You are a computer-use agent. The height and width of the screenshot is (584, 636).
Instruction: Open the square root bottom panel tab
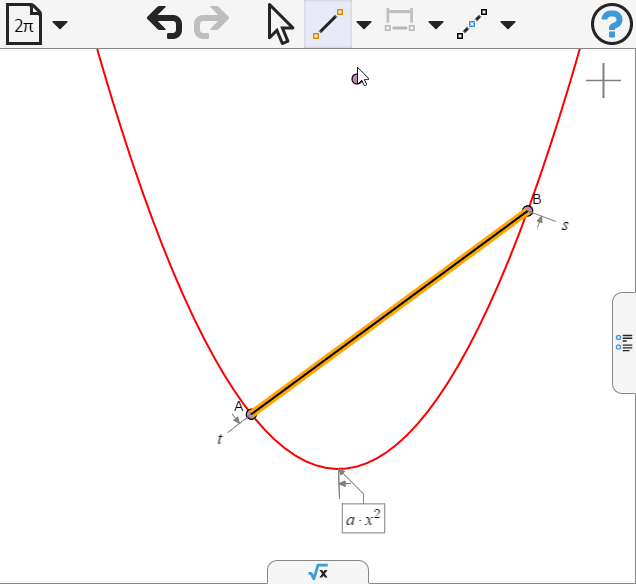[x=318, y=572]
